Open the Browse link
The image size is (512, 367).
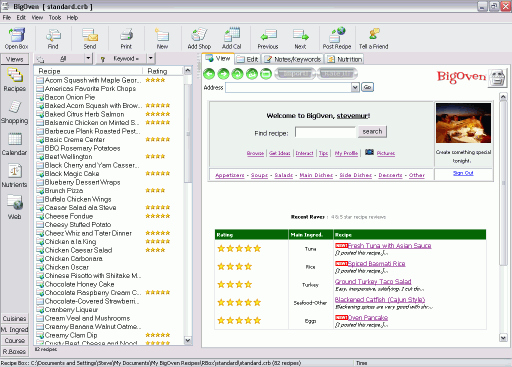click(255, 153)
